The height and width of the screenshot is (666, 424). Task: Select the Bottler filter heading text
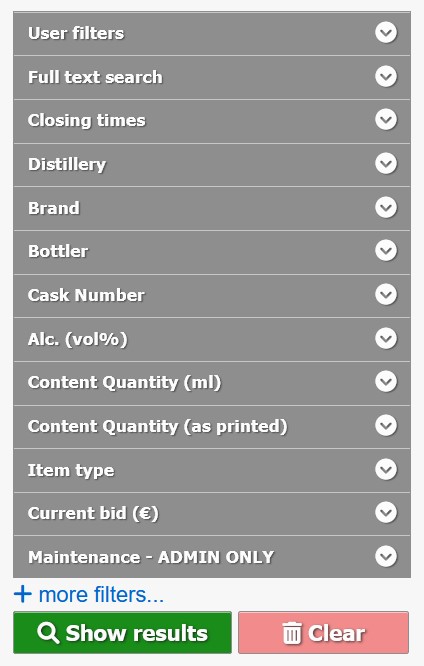point(58,251)
